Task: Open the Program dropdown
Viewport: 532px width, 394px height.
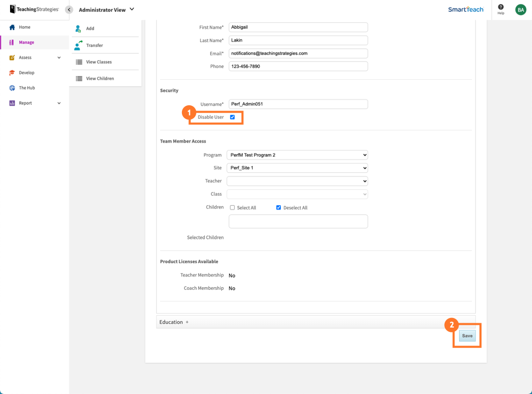Action: [x=297, y=155]
